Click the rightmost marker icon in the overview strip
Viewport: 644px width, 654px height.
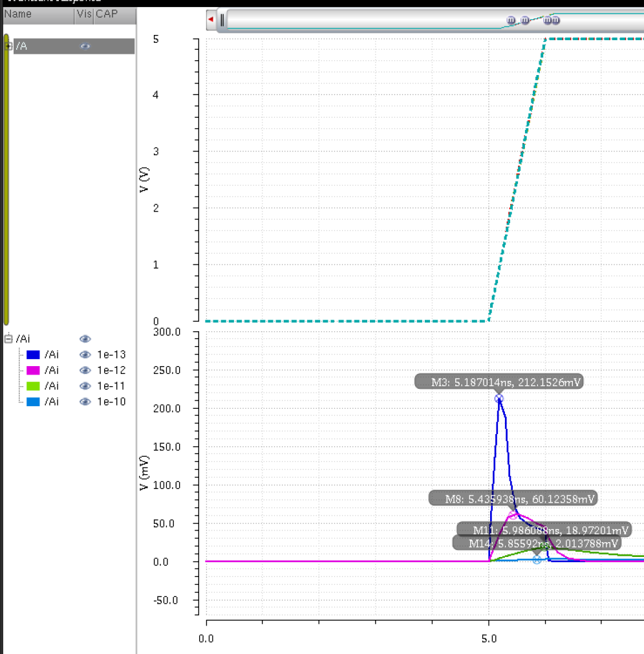(555, 21)
